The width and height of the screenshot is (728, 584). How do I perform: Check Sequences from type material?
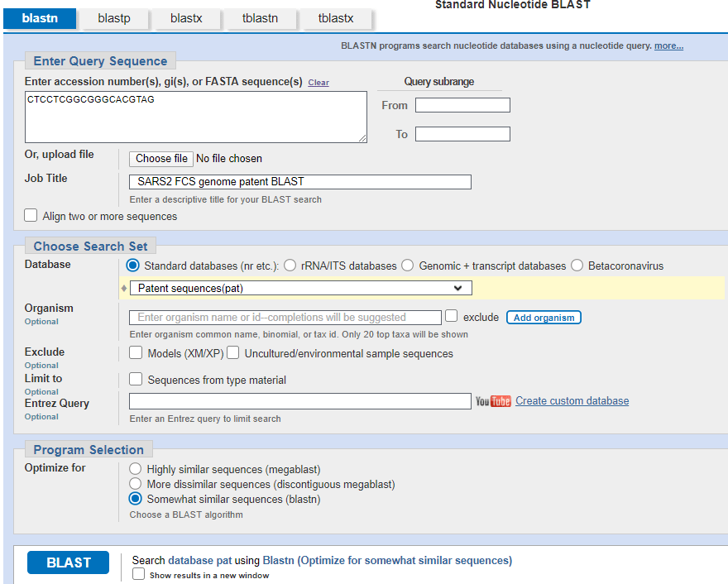coord(136,379)
